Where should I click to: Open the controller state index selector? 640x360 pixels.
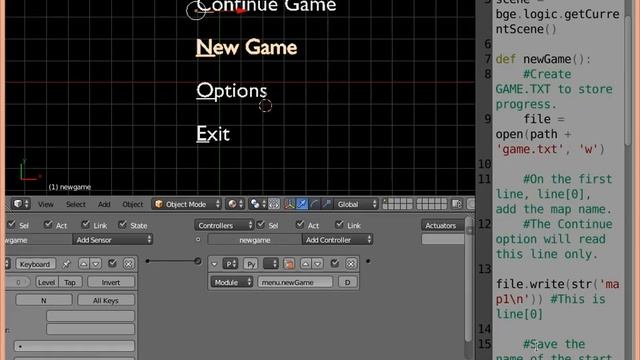(271, 264)
